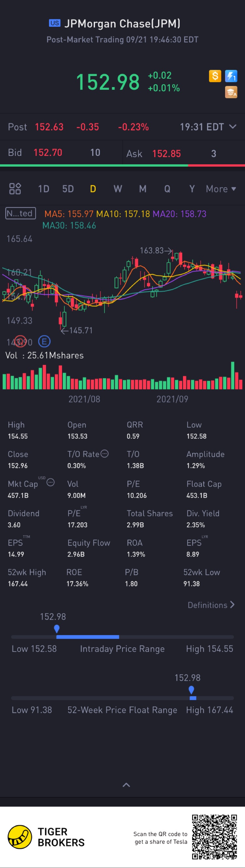The height and width of the screenshot is (868, 245).
Task: Tap the 52wk High 167.44 value
Action: 18,584
